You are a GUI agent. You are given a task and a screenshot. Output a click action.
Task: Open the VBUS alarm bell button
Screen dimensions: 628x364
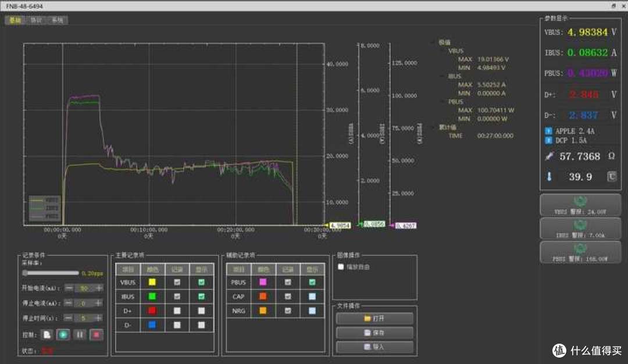[x=580, y=205]
